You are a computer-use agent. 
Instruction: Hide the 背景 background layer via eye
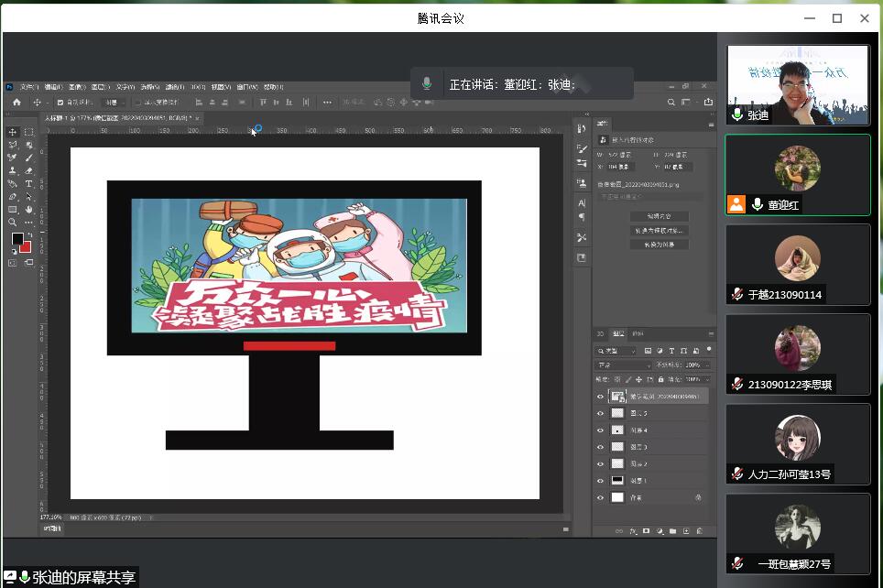600,498
